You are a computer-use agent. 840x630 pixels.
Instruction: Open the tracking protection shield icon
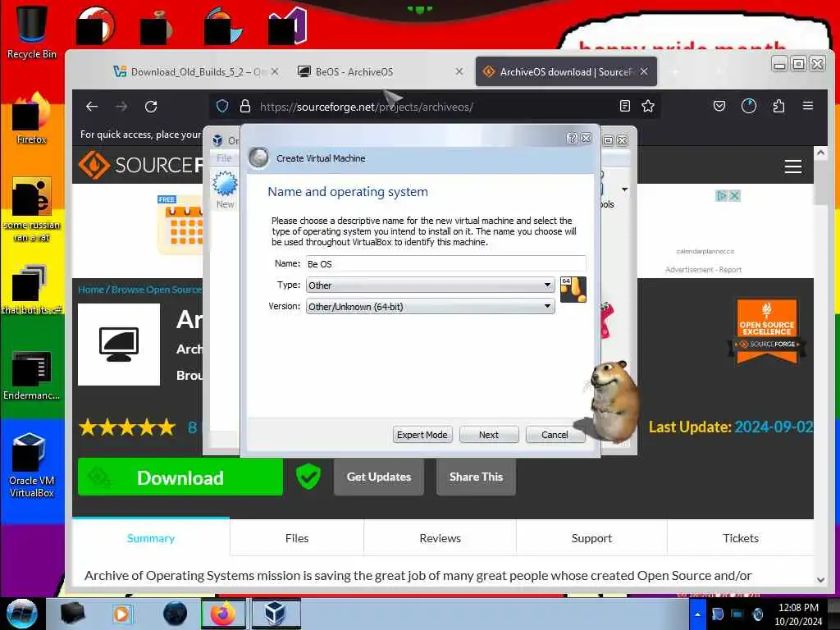222,106
